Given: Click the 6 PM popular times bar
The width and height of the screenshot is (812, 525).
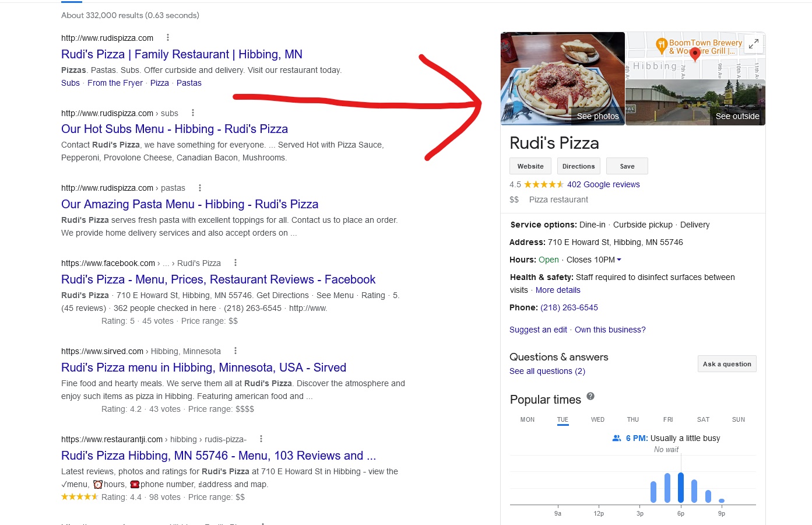Looking at the screenshot, I should (681, 488).
